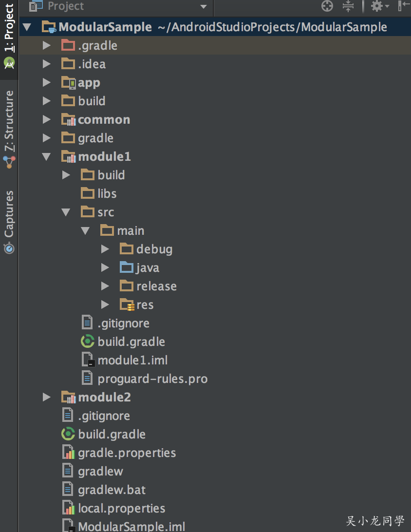Viewport: 411px width, 532px height.
Task: Select gradle.properties file name
Action: 127,453
